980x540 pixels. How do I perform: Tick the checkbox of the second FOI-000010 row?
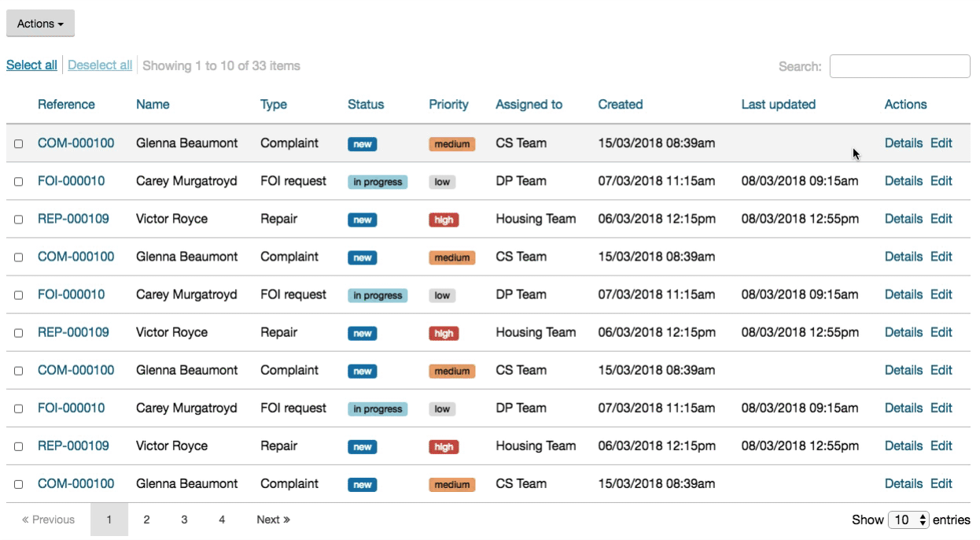(18, 295)
